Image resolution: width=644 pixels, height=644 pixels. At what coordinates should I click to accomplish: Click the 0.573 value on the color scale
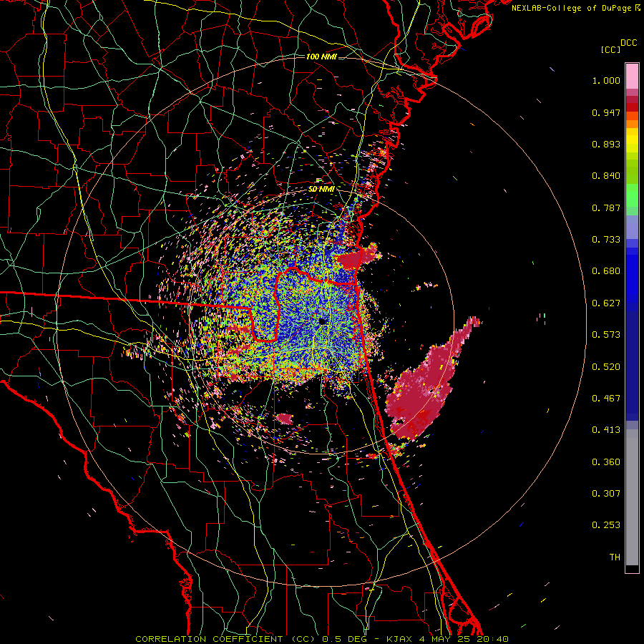pos(606,335)
